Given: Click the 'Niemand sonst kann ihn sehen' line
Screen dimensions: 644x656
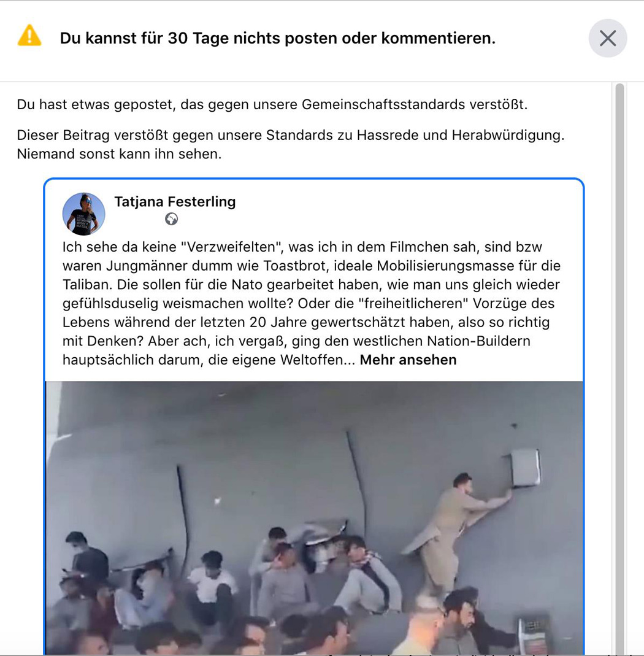Looking at the screenshot, I should (119, 154).
